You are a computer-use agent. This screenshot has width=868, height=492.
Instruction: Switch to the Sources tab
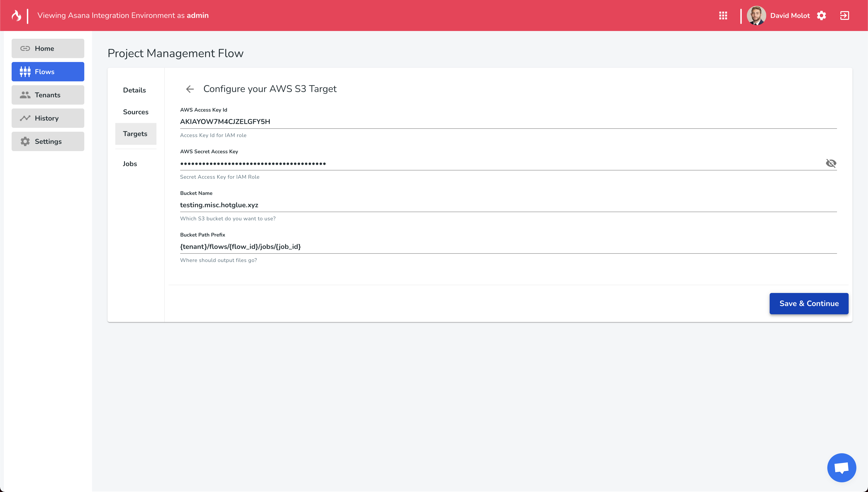pyautogui.click(x=136, y=112)
